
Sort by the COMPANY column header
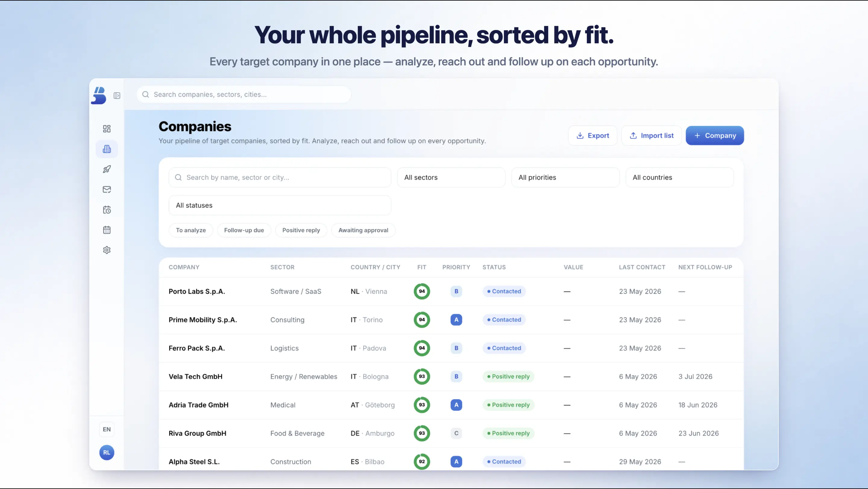click(x=184, y=267)
